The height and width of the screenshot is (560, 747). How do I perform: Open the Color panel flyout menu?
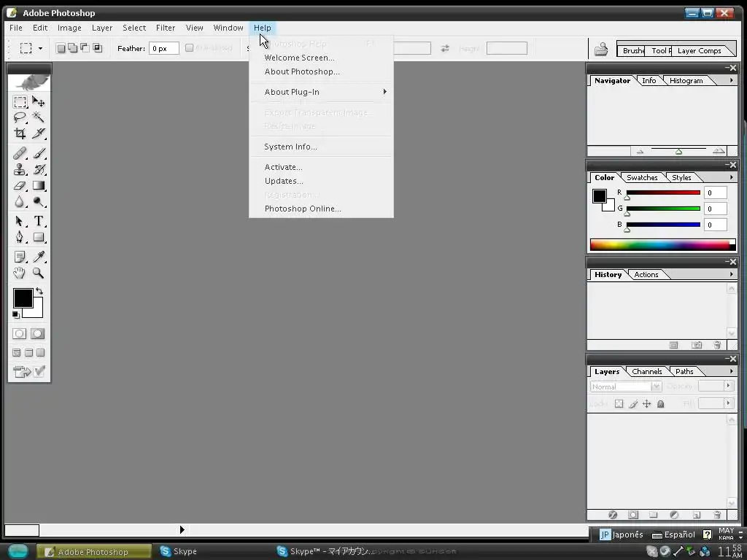(731, 177)
